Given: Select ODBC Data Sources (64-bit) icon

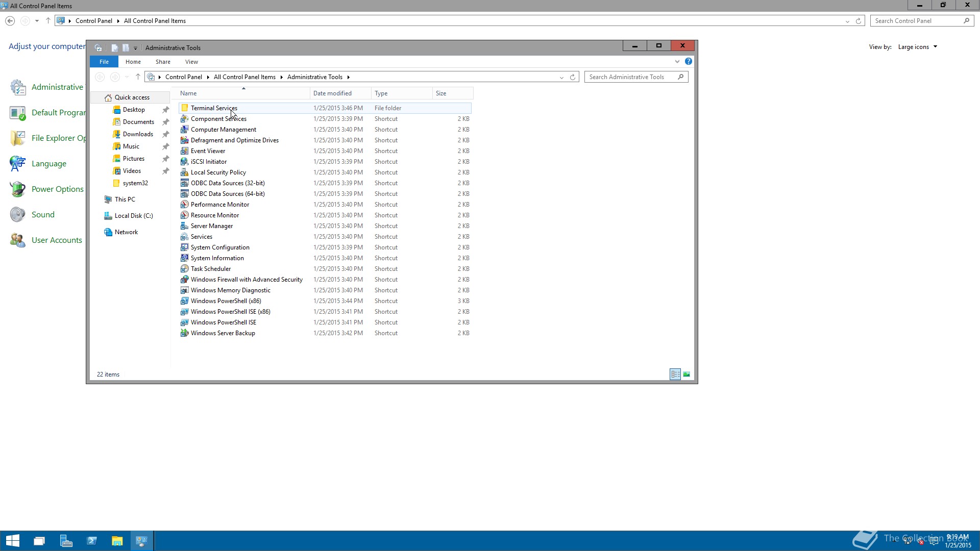Looking at the screenshot, I should (185, 194).
